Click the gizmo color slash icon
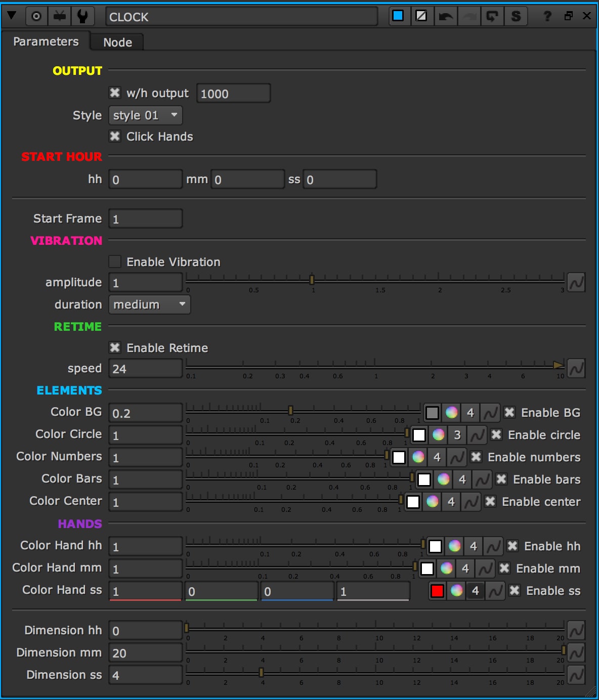This screenshot has height=700, width=599. pos(421,16)
